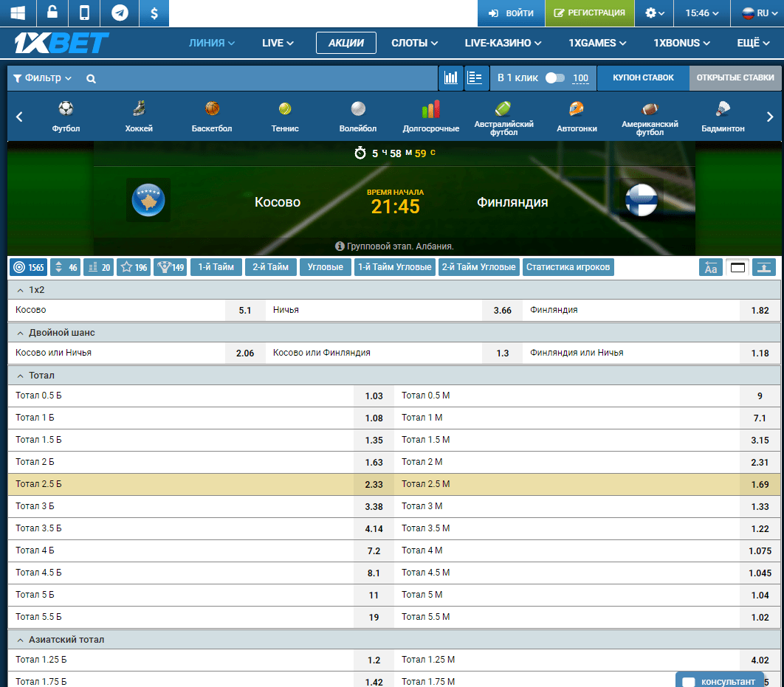
Task: Open the Фильтр dropdown
Action: click(x=43, y=78)
